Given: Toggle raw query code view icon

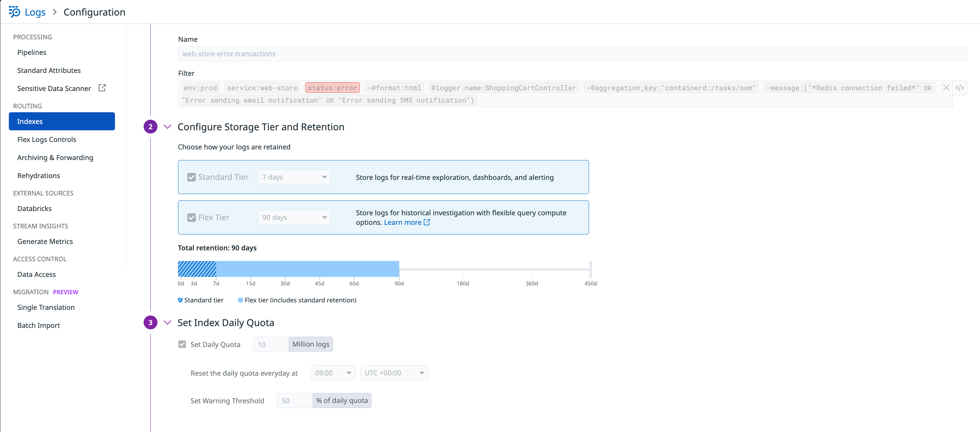Looking at the screenshot, I should click(x=960, y=88).
